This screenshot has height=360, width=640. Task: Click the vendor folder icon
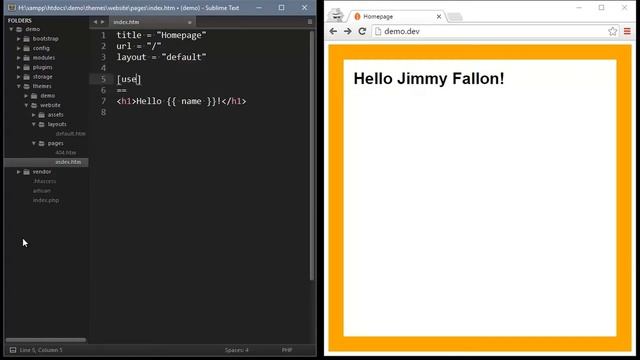point(27,172)
